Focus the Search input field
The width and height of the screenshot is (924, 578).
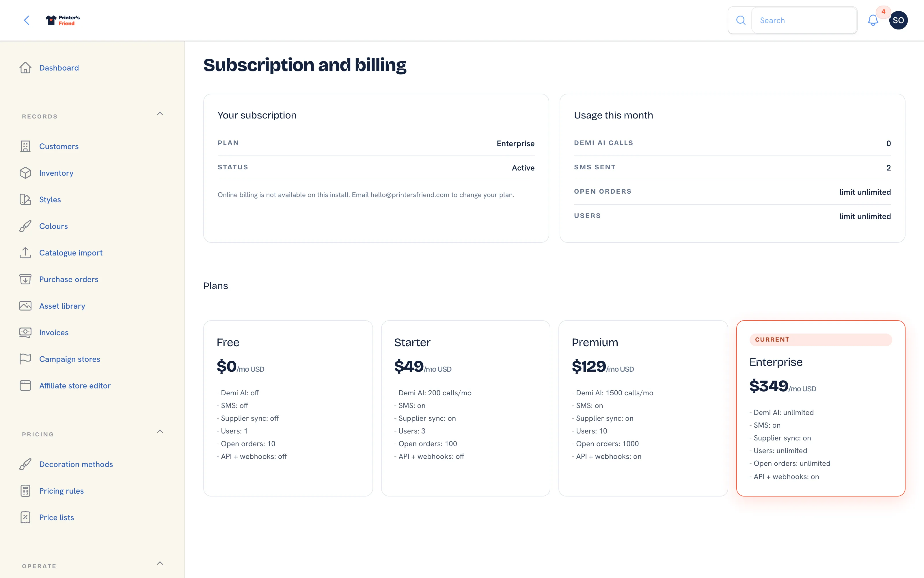click(x=804, y=20)
